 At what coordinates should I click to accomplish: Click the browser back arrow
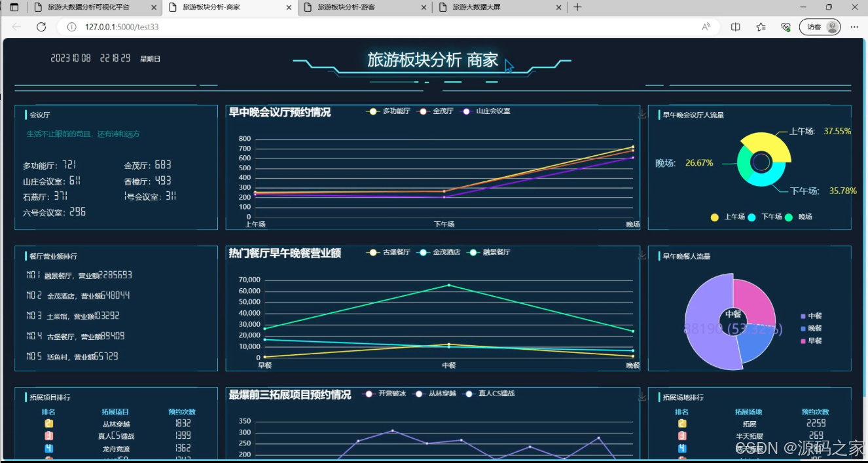click(x=16, y=27)
